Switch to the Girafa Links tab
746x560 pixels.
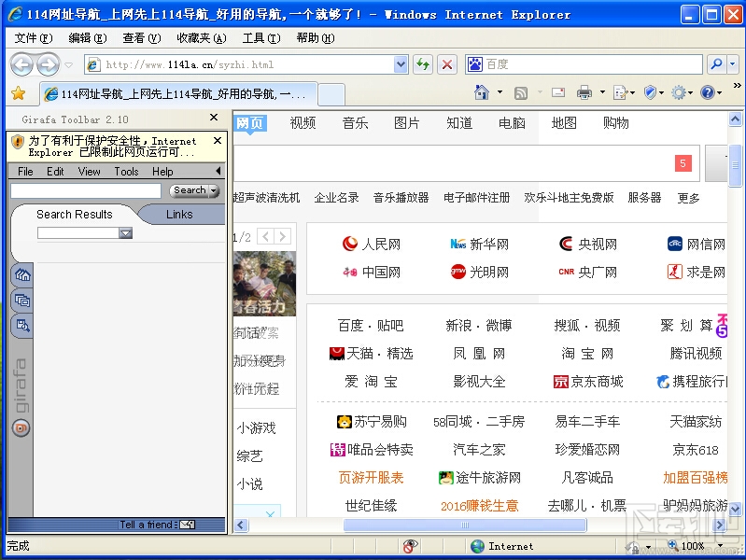click(x=179, y=215)
